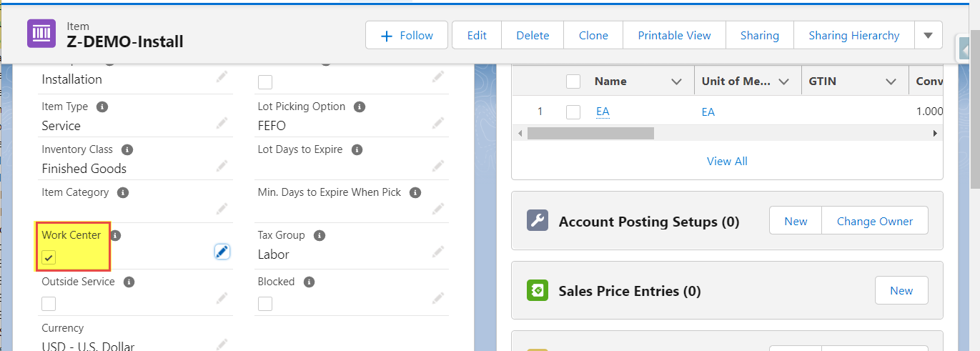Click the Printable View button
980x351 pixels.
(674, 35)
